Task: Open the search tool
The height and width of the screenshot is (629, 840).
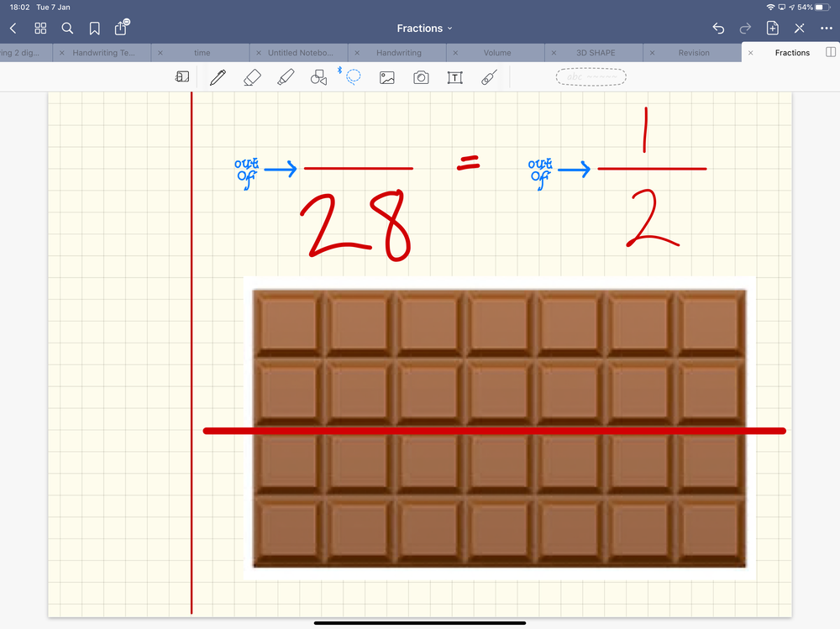Action: tap(67, 29)
